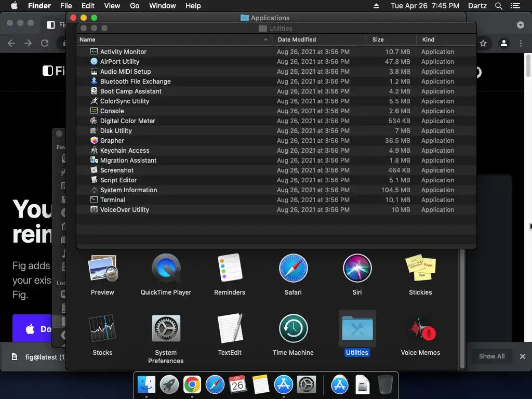The height and width of the screenshot is (399, 532).
Task: Open the Window menu
Action: [163, 6]
